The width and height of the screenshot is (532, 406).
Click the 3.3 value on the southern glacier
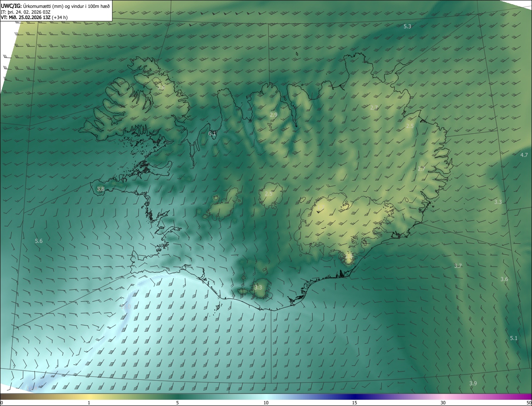coord(258,287)
